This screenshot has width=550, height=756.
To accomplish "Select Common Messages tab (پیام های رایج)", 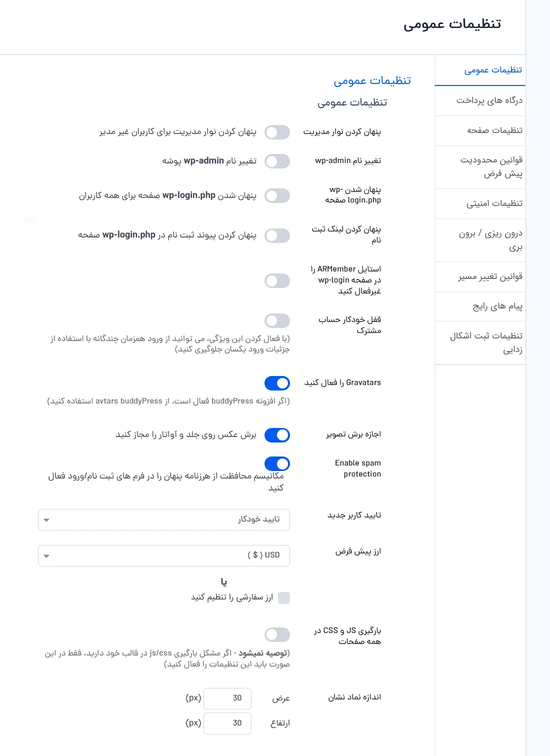I will (480, 306).
